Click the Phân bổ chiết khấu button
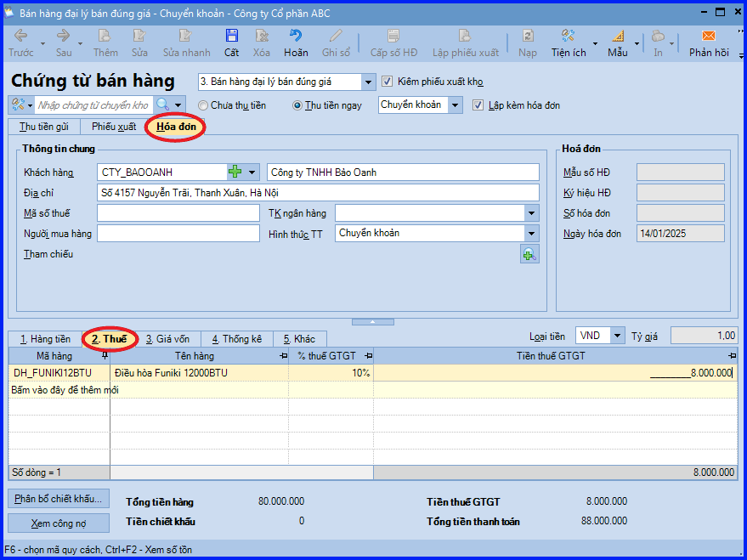This screenshot has height=560, width=747. (x=59, y=499)
